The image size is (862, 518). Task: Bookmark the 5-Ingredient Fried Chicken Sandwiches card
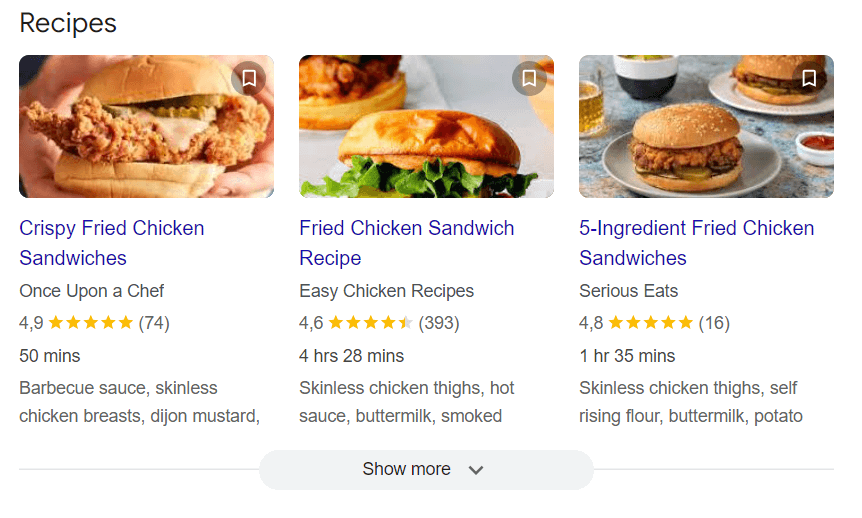coord(809,79)
